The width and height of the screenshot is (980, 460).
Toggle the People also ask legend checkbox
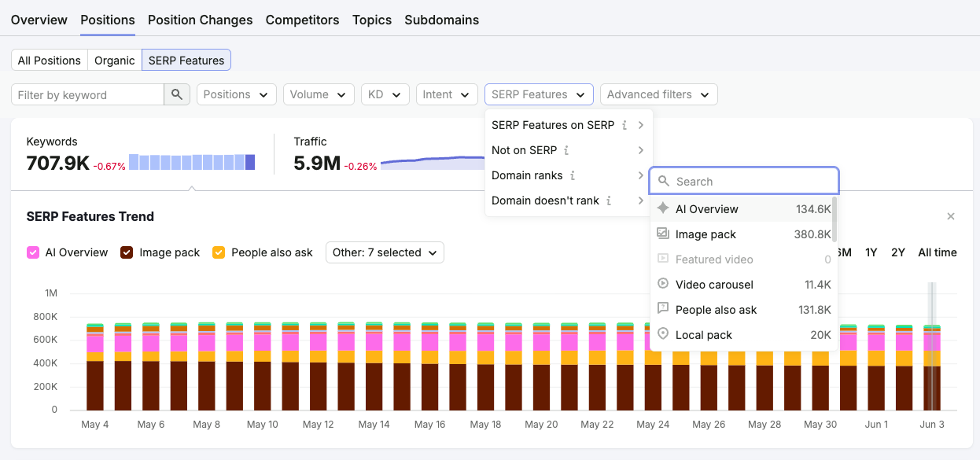[x=219, y=252]
